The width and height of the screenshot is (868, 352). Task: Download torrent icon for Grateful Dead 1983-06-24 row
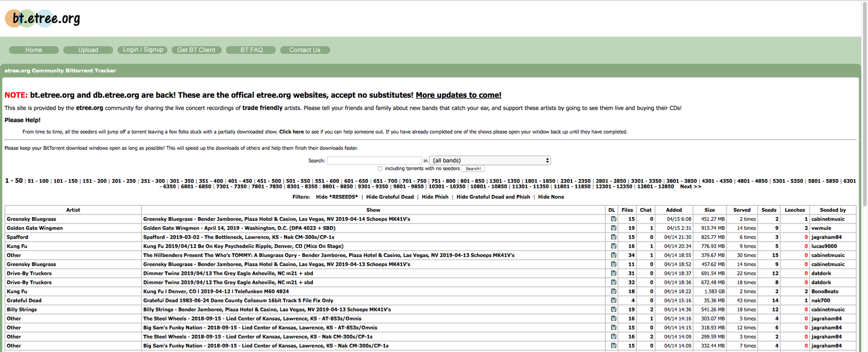[x=613, y=300]
